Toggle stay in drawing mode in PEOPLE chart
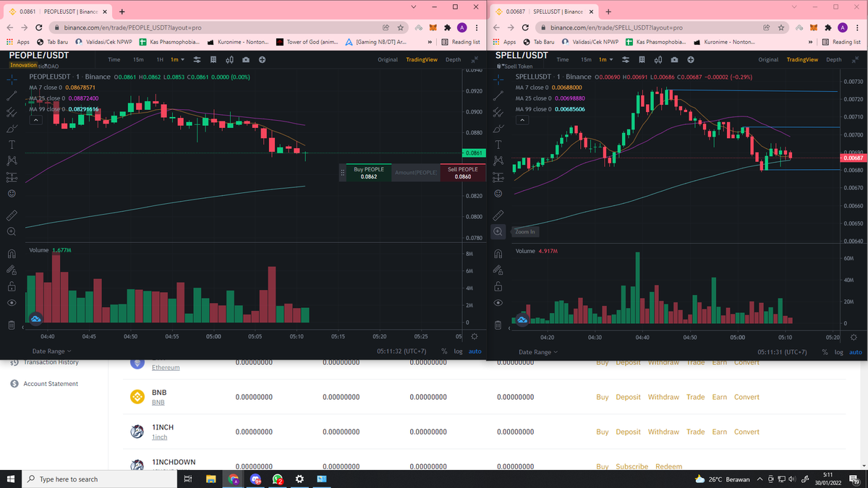The height and width of the screenshot is (488, 868). pos(12,270)
